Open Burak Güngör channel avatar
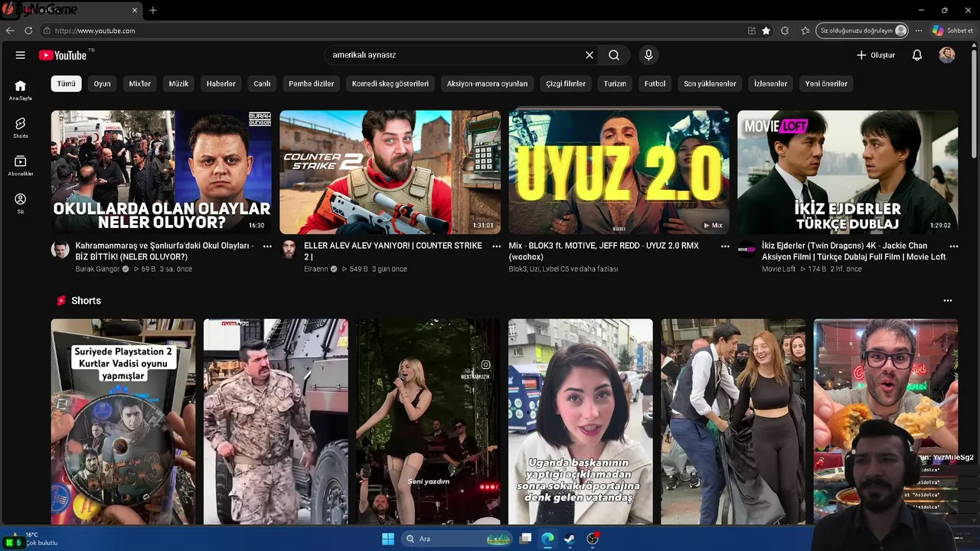This screenshot has width=980, height=551. [60, 249]
